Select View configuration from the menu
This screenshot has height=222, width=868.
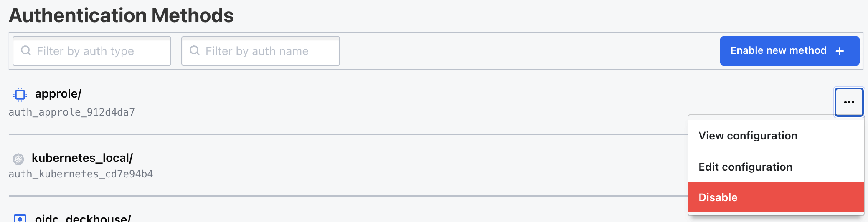pos(748,136)
